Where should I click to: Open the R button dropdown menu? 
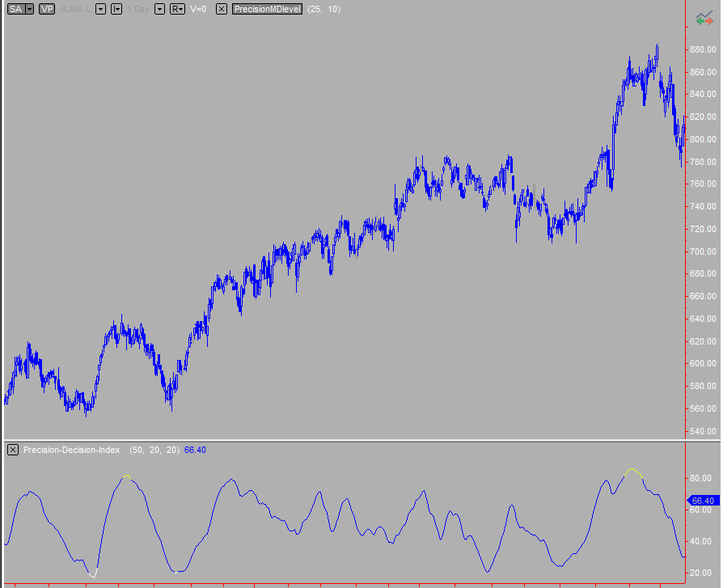[x=179, y=10]
